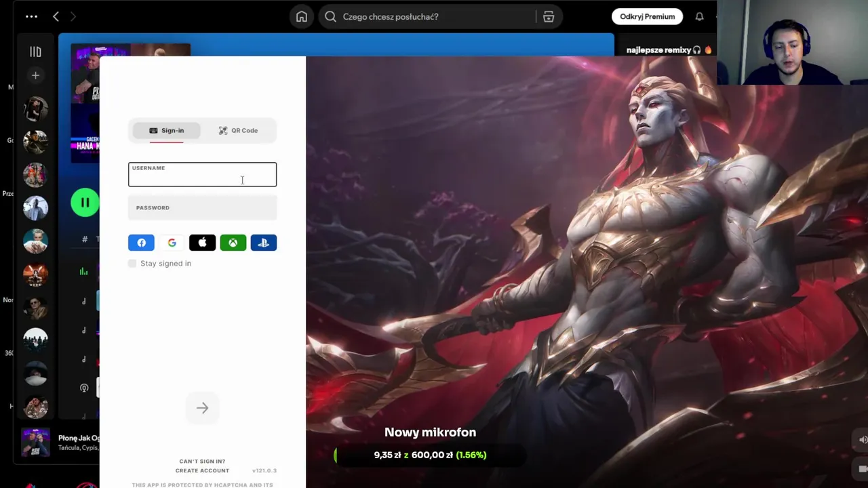Go forward in Spotify history
Viewport: 868px width, 488px height.
coord(73,16)
